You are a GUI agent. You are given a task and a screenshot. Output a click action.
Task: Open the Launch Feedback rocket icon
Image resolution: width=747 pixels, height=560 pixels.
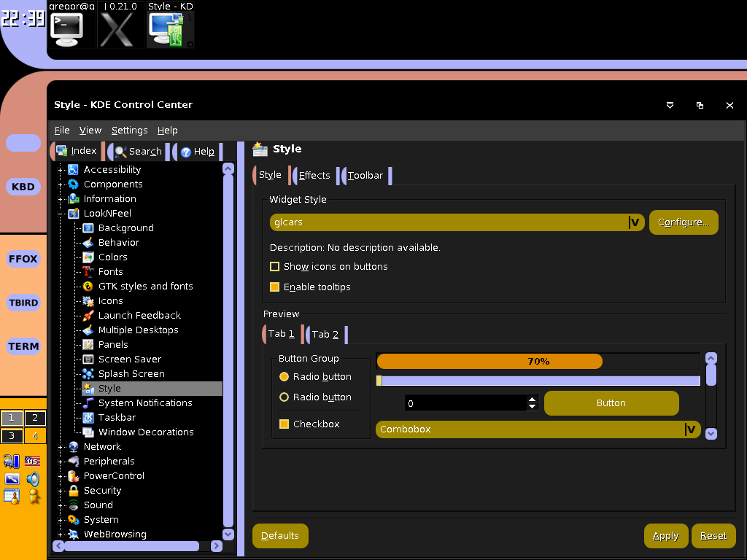(x=88, y=316)
